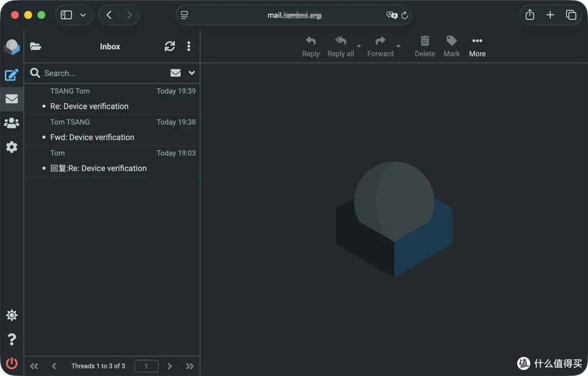Refresh the inbox mail list
588x376 pixels.
click(169, 46)
